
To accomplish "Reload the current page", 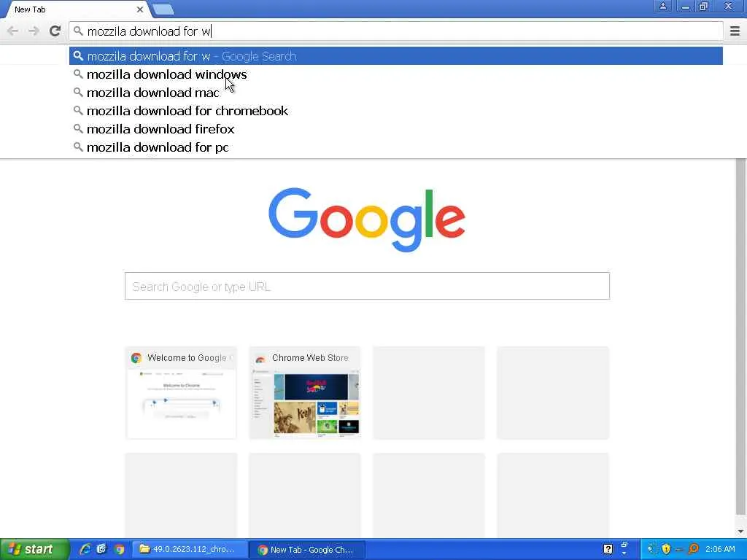I will 55,31.
